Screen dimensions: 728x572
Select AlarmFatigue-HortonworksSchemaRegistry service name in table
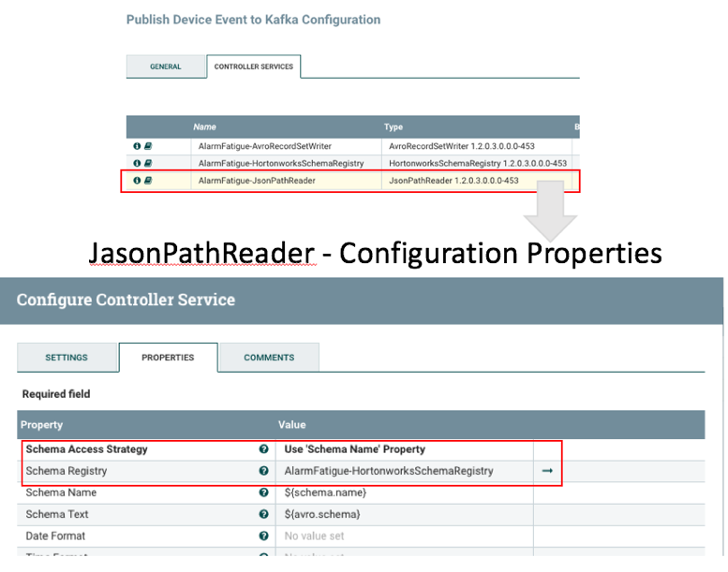[x=281, y=163]
